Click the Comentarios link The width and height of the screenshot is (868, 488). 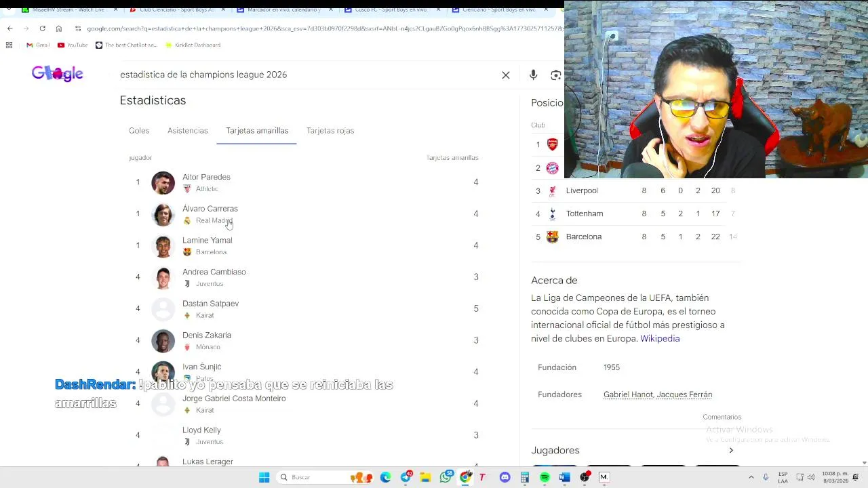point(722,417)
